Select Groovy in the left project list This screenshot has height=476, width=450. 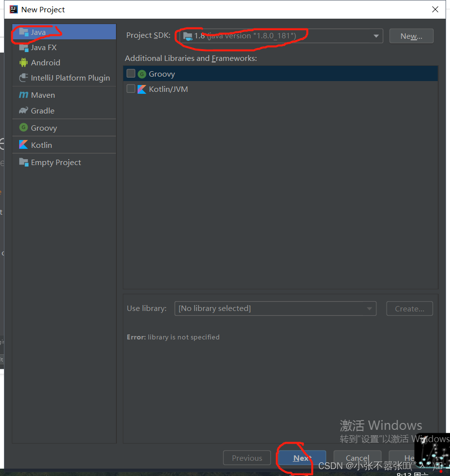(64, 128)
